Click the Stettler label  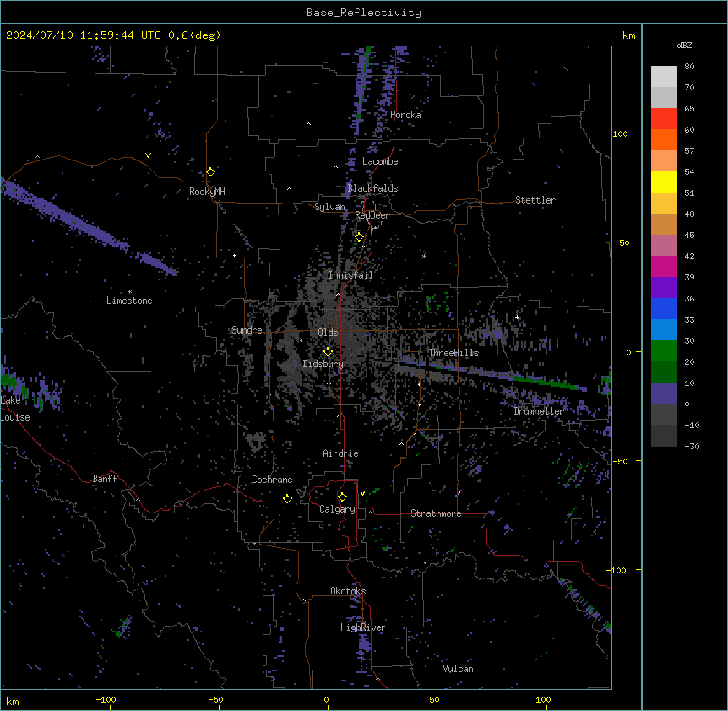point(535,200)
